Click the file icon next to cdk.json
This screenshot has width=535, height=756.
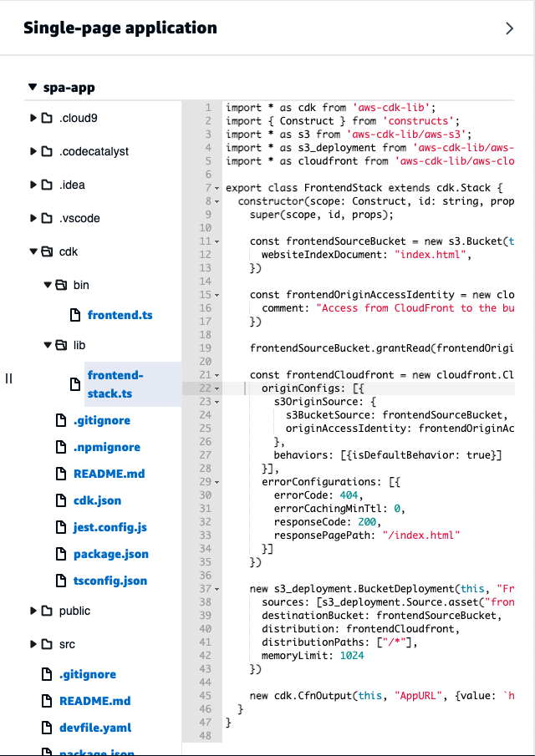(x=60, y=500)
